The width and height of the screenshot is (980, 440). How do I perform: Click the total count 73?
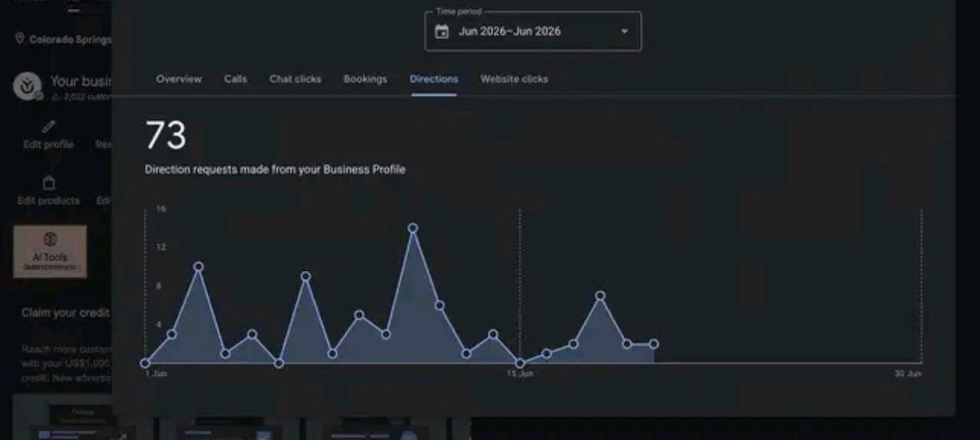click(x=165, y=135)
